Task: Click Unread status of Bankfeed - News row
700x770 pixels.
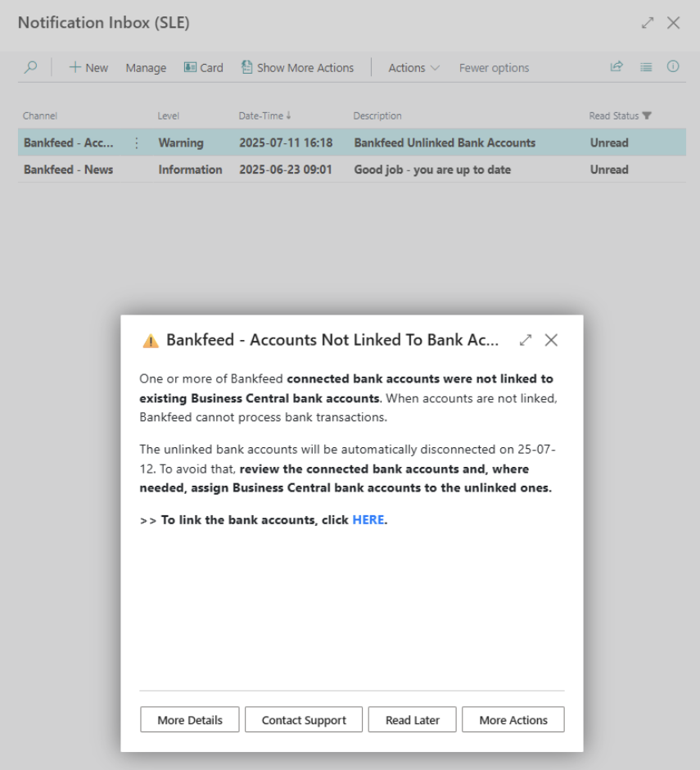Action: pos(609,170)
